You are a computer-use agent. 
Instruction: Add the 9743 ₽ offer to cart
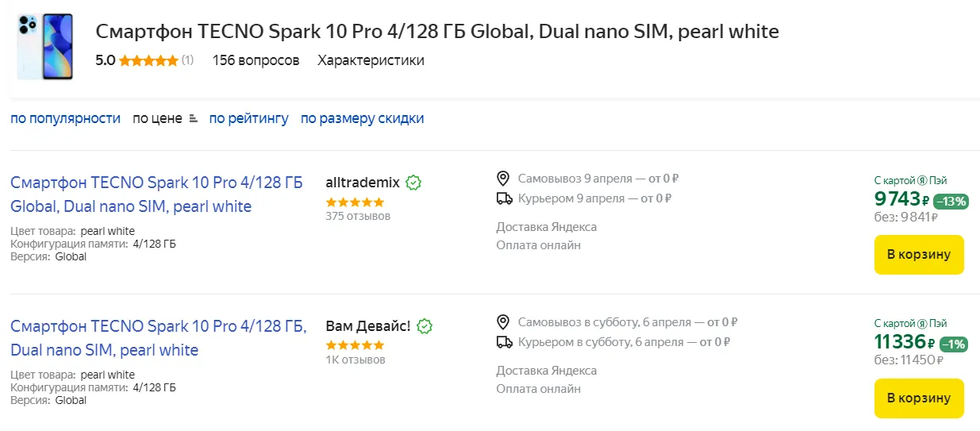tap(918, 255)
